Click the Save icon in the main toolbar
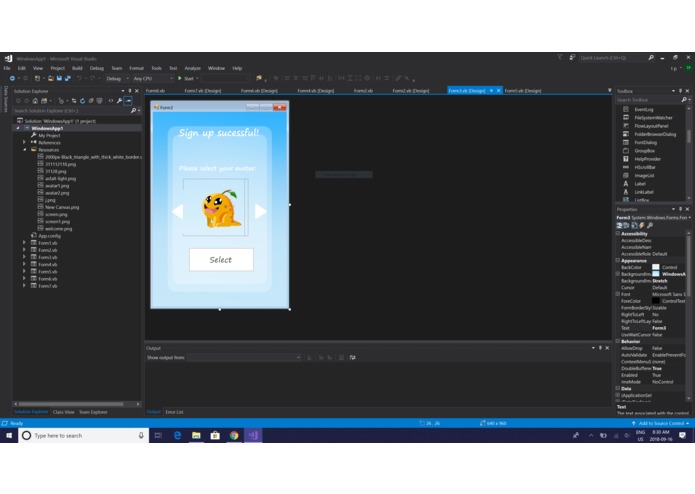 pyautogui.click(x=59, y=78)
